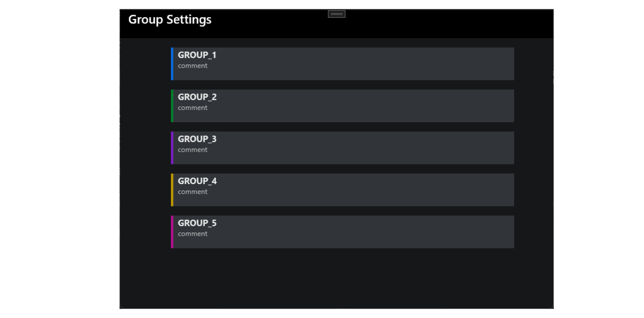Click the drag handle above the group list
This screenshot has width=644, height=318.
336,14
